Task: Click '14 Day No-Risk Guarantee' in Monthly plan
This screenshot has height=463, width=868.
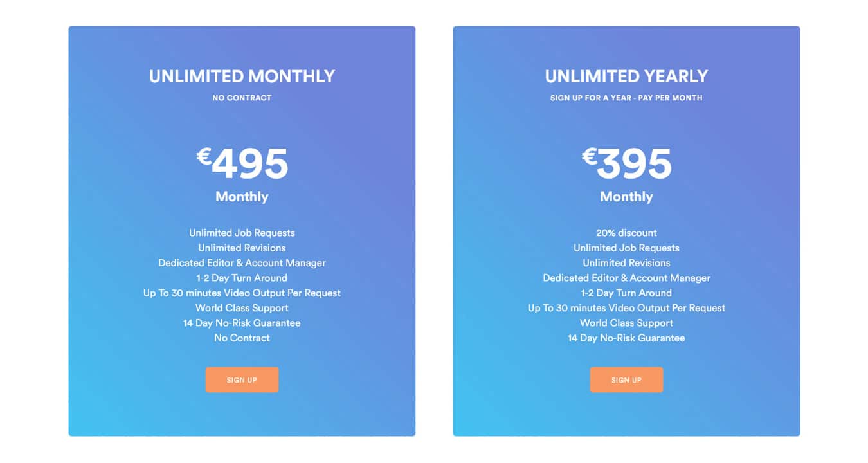Action: [242, 323]
